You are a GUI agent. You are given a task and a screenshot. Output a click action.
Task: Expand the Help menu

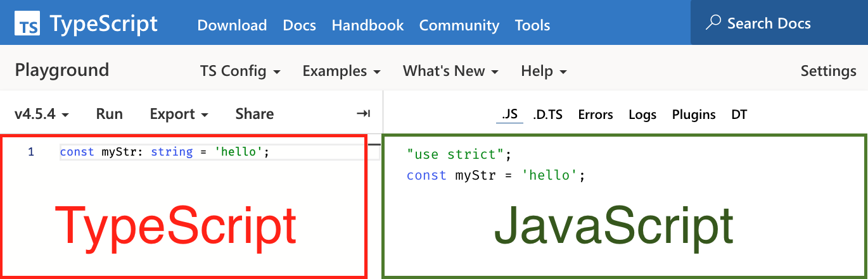(544, 71)
